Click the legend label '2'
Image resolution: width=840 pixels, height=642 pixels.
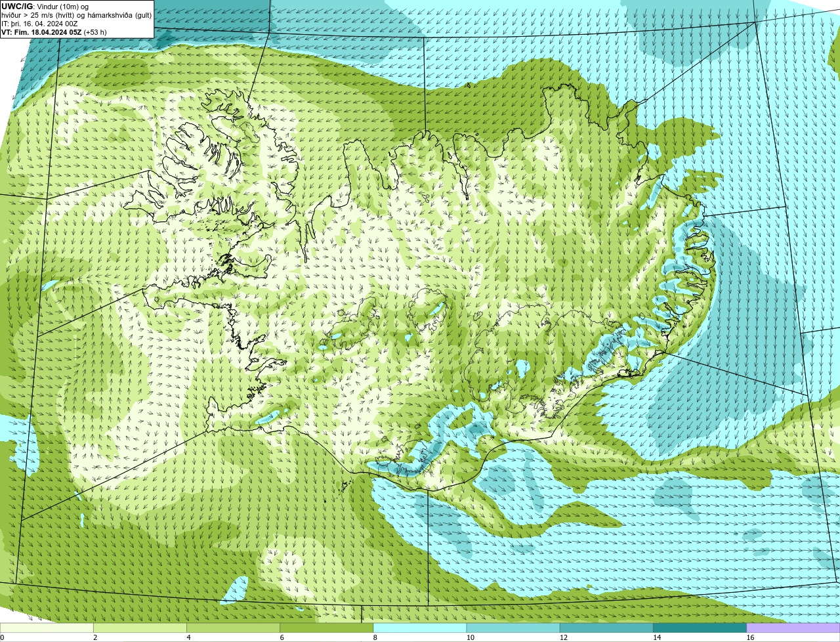click(x=95, y=637)
